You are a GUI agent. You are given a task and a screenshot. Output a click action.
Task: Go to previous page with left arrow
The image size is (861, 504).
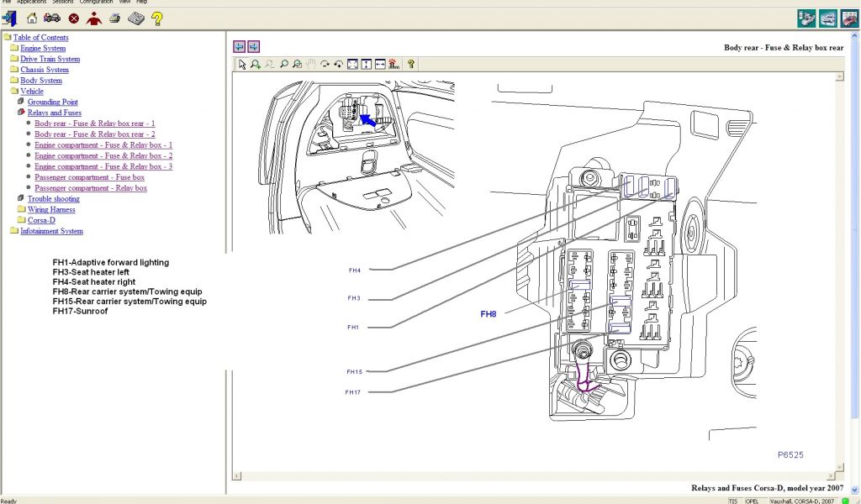240,47
